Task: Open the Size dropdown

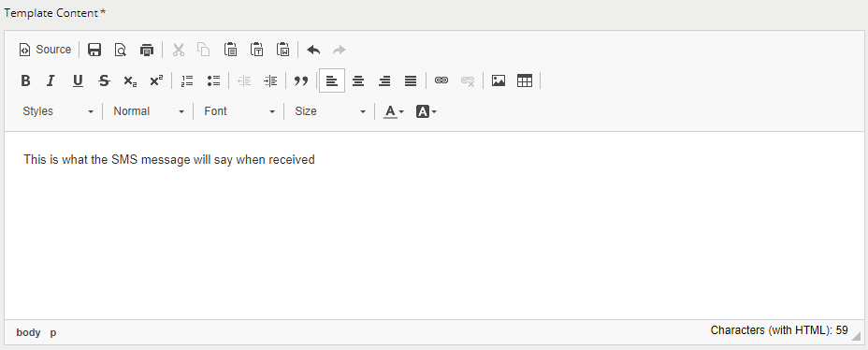Action: [x=330, y=111]
